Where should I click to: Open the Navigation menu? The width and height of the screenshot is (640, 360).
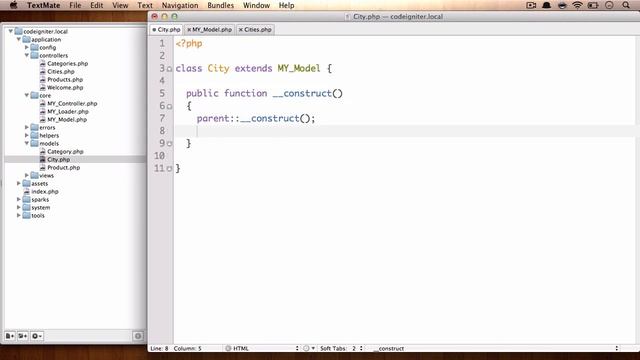coord(180,5)
